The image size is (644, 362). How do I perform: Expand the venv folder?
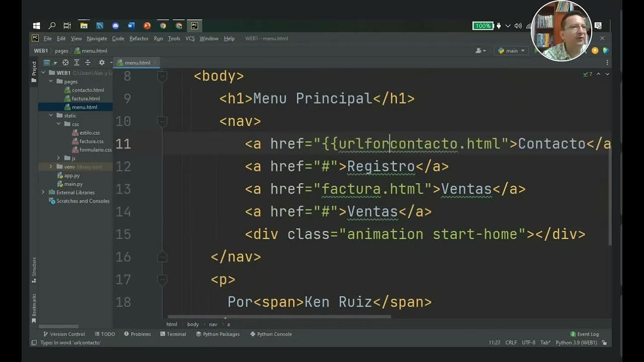click(51, 167)
